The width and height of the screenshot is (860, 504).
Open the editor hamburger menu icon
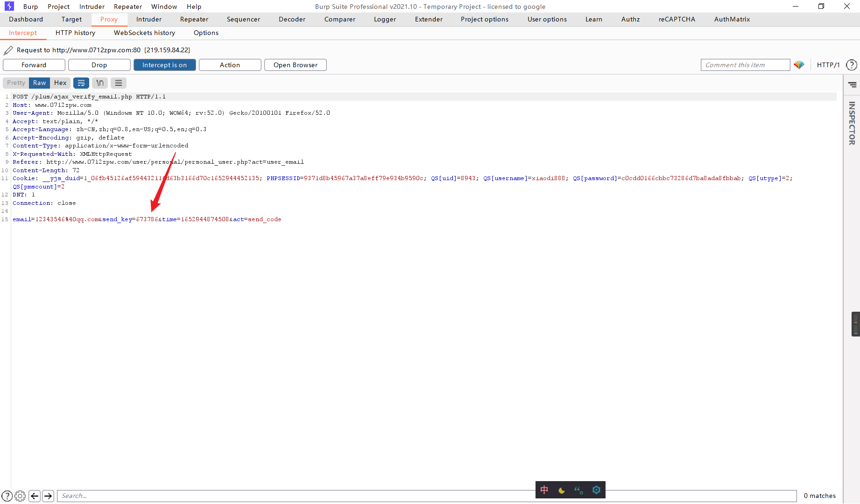point(118,83)
